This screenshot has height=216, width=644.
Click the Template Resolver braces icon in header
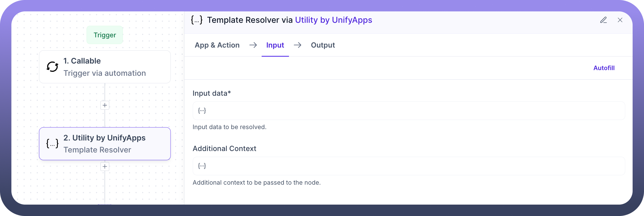[197, 20]
